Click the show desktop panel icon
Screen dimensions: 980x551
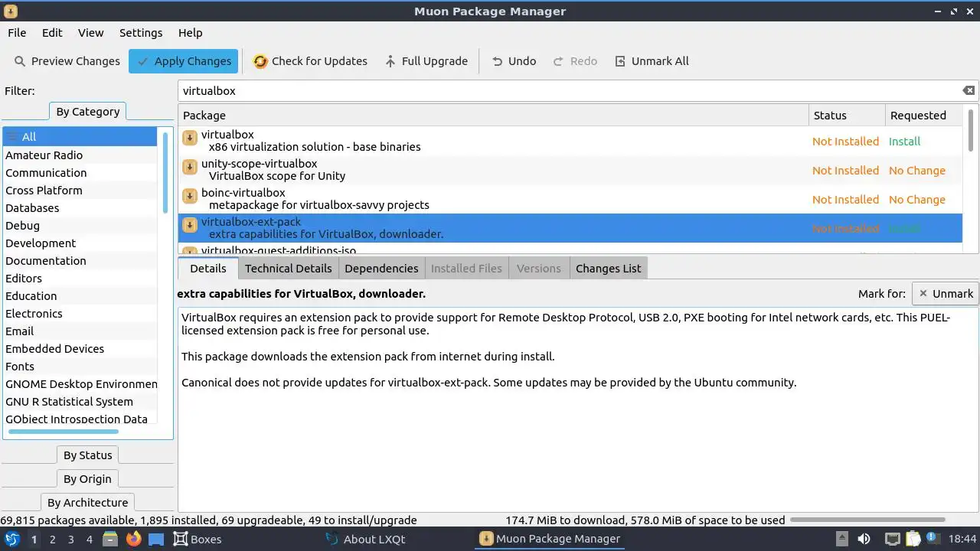tap(156, 539)
